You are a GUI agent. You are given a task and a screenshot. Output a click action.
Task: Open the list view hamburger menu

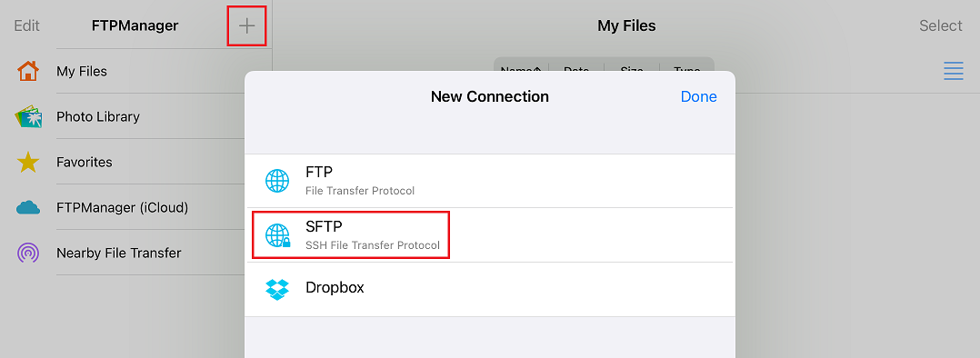953,71
